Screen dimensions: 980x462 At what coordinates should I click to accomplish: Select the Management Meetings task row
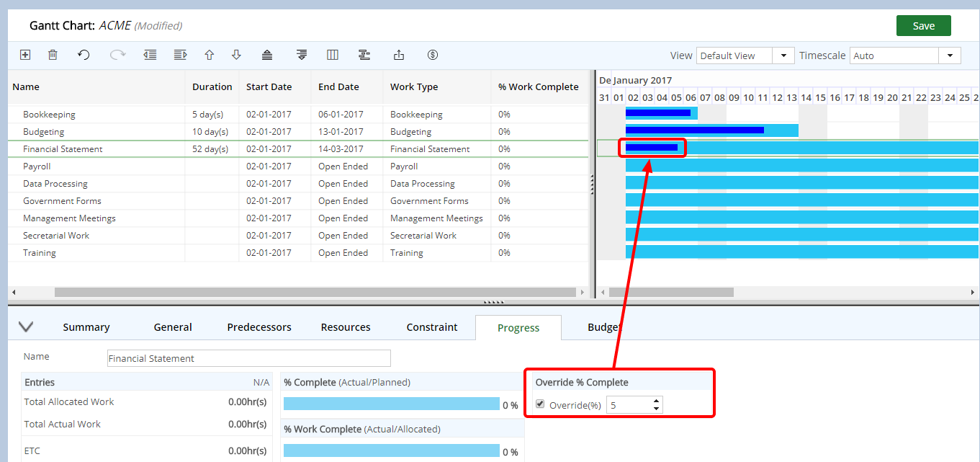coord(298,218)
